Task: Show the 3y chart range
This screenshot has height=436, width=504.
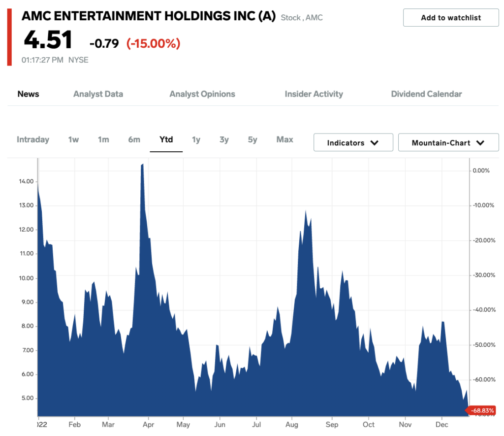Action: (224, 139)
